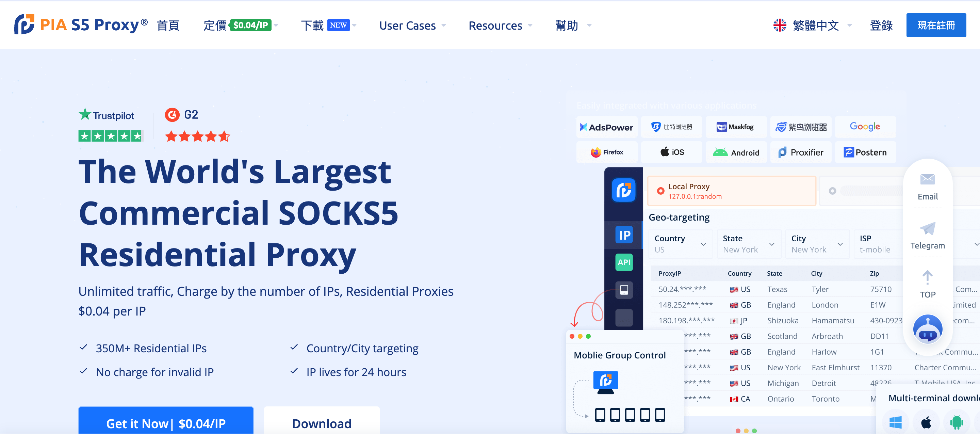Select the yellow carousel dot
The image size is (980, 435).
tap(746, 431)
